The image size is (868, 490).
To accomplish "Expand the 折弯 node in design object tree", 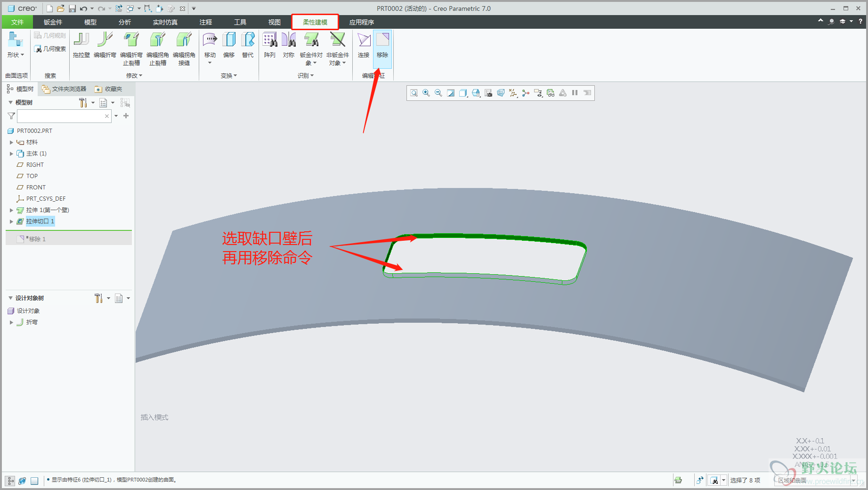I will [11, 322].
